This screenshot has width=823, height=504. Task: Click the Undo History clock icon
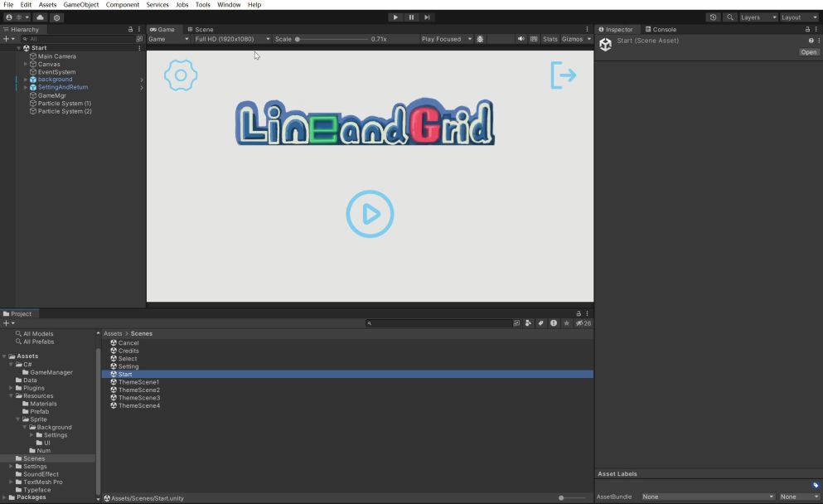click(713, 17)
